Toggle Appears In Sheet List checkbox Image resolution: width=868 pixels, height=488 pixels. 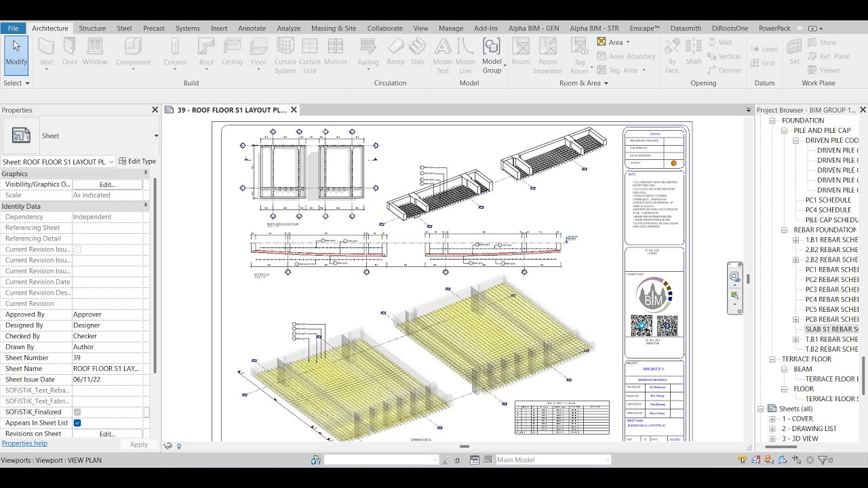[x=77, y=423]
